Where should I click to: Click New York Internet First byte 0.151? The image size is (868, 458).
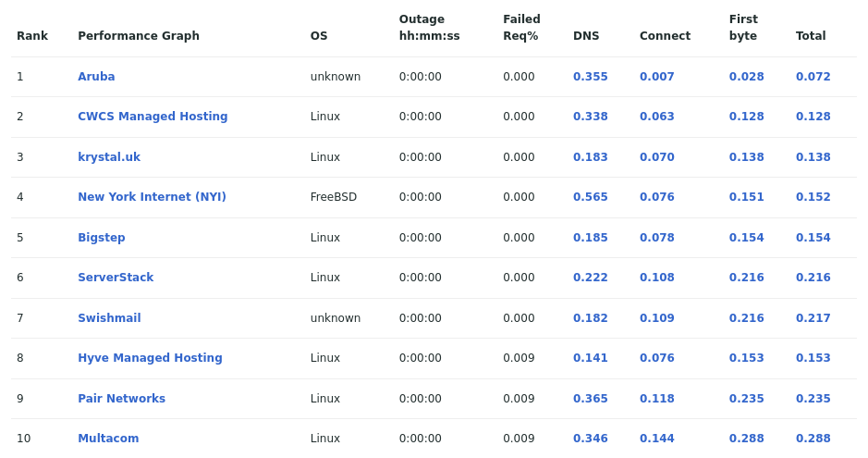pos(746,196)
